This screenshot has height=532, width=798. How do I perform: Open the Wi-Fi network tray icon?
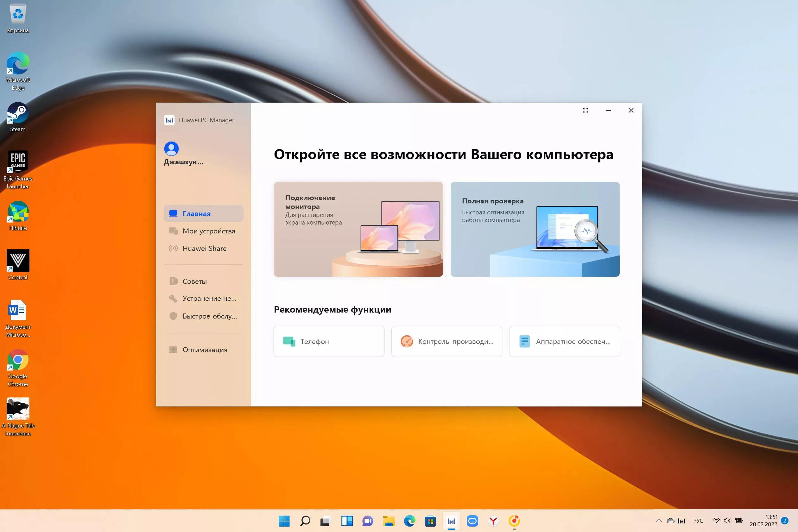[716, 521]
